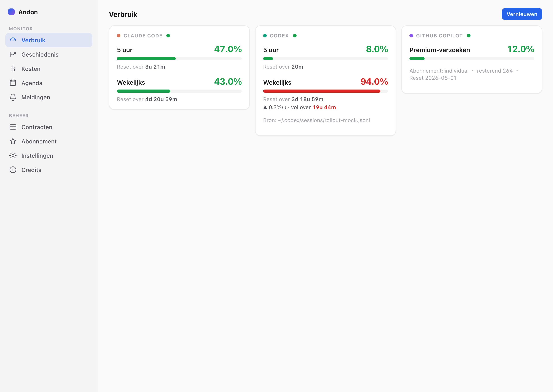Click the 'Reset 2026-08-01' date
553x392 pixels.
coord(433,78)
